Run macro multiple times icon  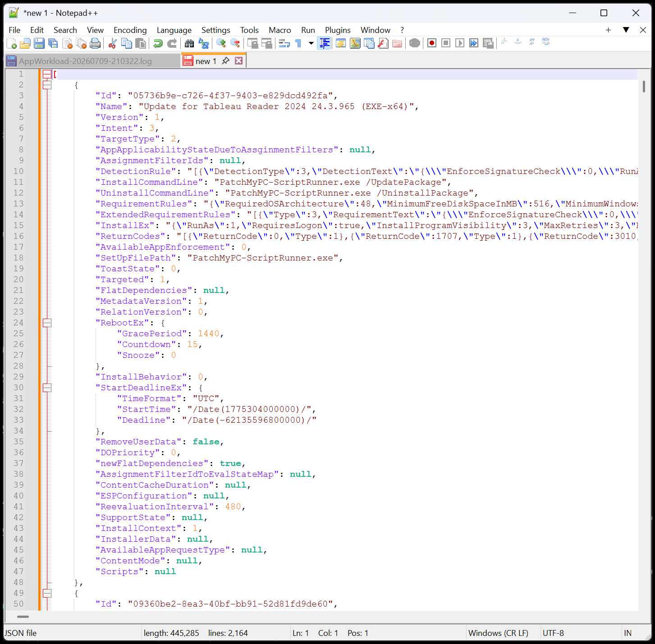[474, 43]
